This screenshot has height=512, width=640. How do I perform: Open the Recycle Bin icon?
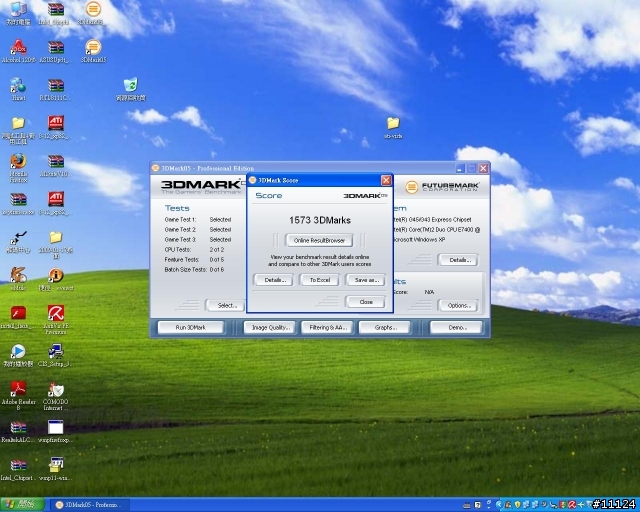point(131,89)
